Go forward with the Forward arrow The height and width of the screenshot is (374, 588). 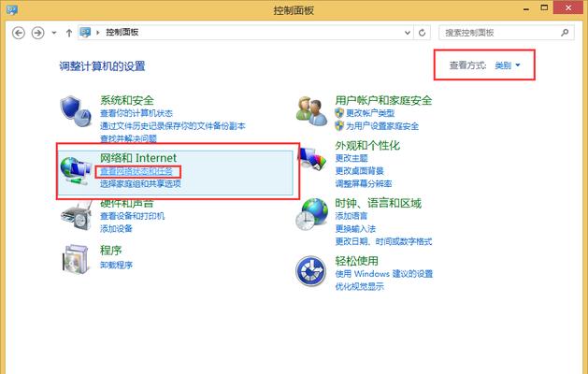(37, 33)
